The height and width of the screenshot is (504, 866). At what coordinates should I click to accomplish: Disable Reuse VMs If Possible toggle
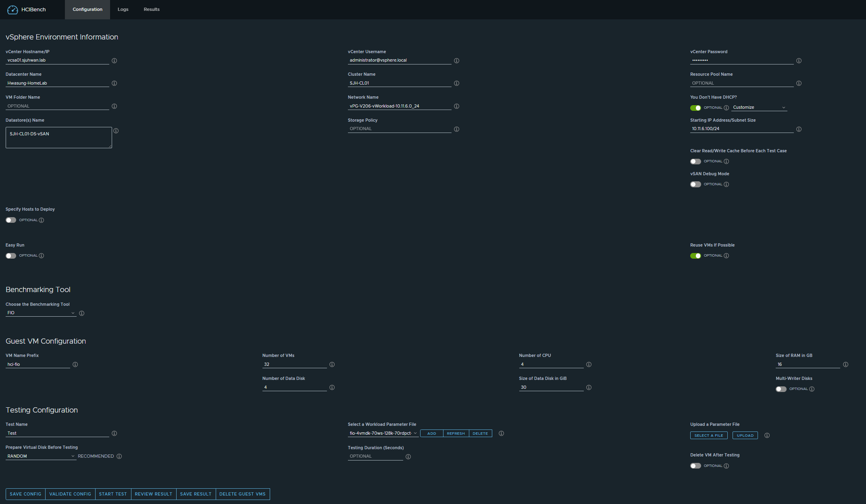[695, 256]
